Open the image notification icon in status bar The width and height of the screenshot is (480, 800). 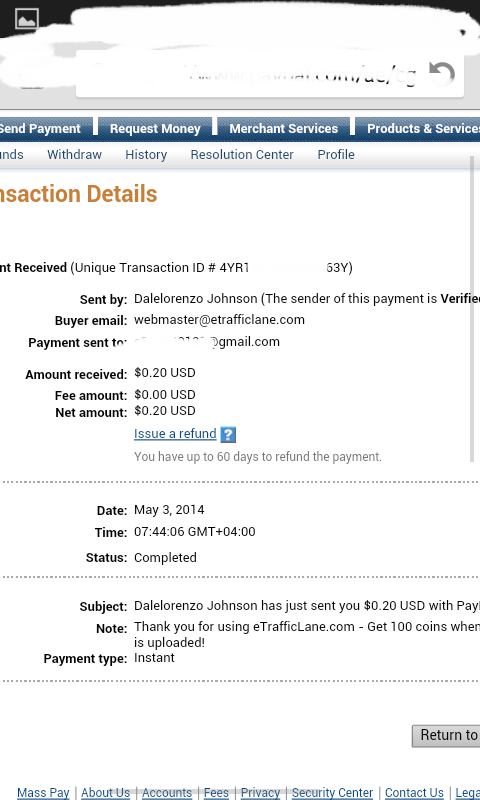point(27,19)
